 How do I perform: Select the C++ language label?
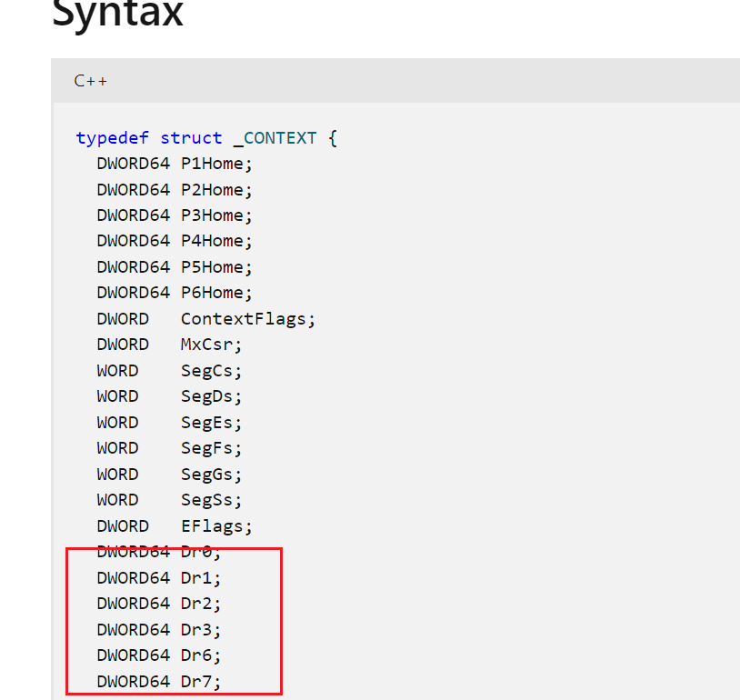point(91,81)
